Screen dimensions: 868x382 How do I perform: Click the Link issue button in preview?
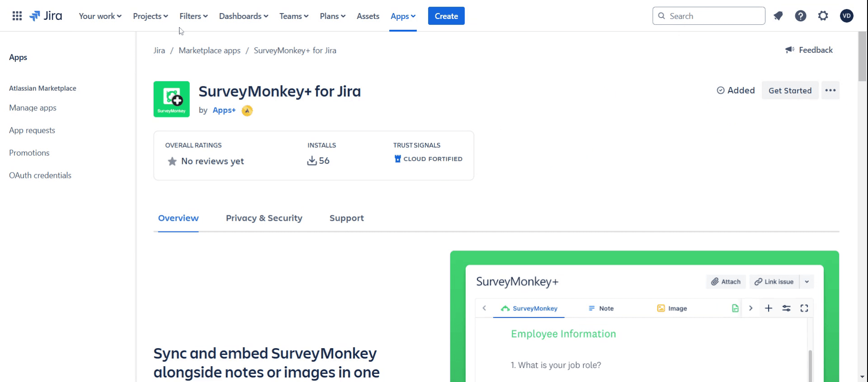pyautogui.click(x=774, y=281)
